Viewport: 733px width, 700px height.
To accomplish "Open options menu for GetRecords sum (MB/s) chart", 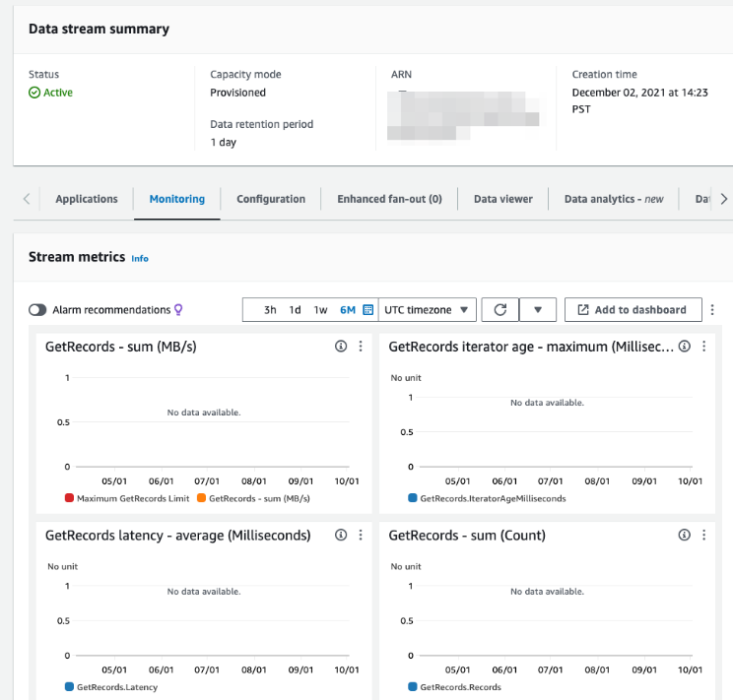I will (x=361, y=347).
